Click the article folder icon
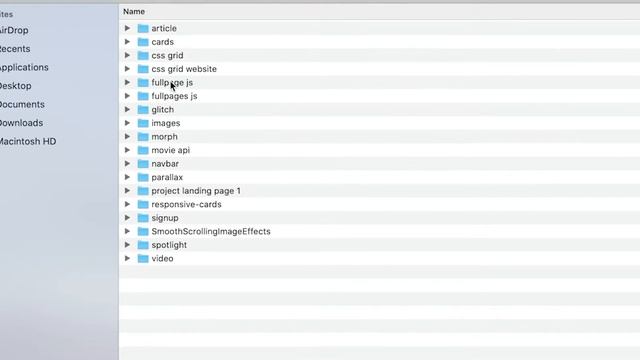The image size is (640, 360). coord(143,28)
